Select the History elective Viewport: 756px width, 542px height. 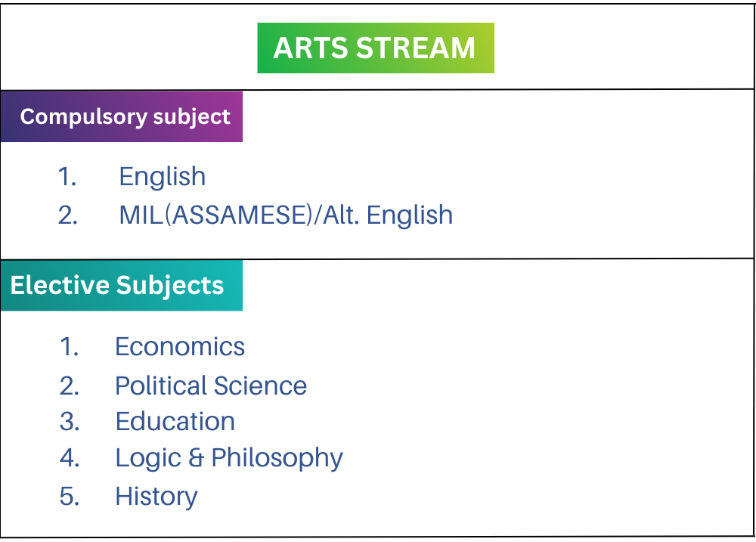click(156, 497)
